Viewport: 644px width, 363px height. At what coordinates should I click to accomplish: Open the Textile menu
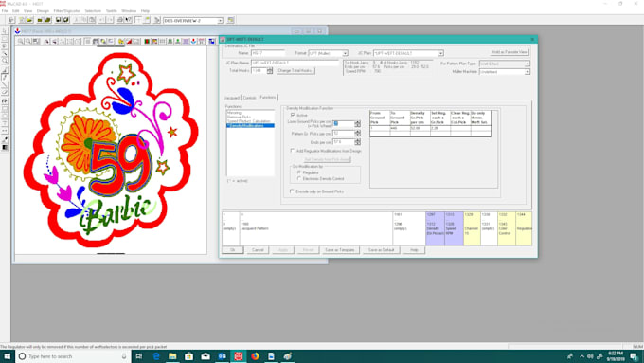[112, 11]
